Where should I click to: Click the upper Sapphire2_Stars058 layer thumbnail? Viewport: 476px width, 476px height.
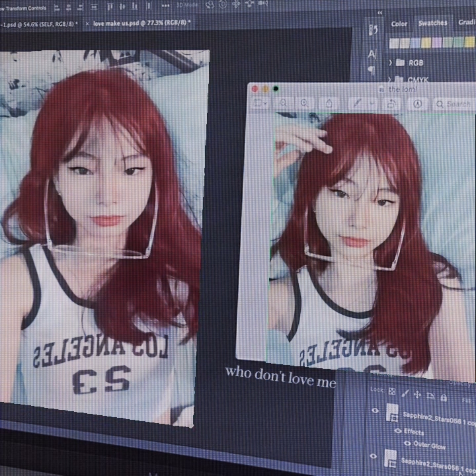[392, 413]
